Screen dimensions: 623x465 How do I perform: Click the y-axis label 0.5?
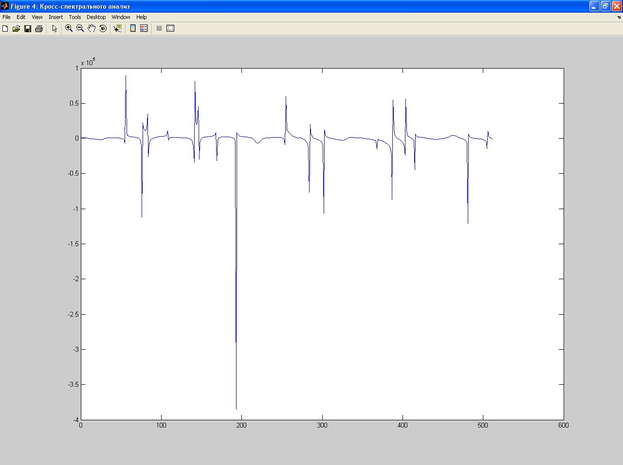pos(74,103)
